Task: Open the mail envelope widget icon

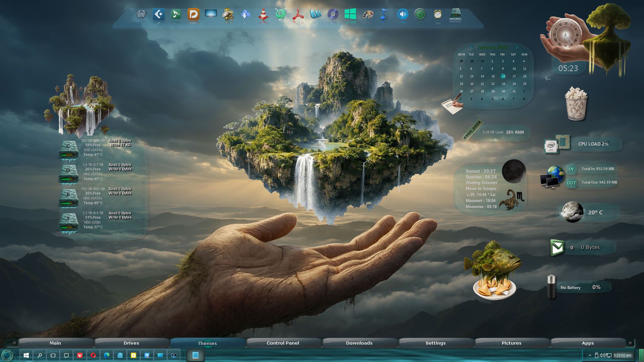Action: pyautogui.click(x=557, y=248)
